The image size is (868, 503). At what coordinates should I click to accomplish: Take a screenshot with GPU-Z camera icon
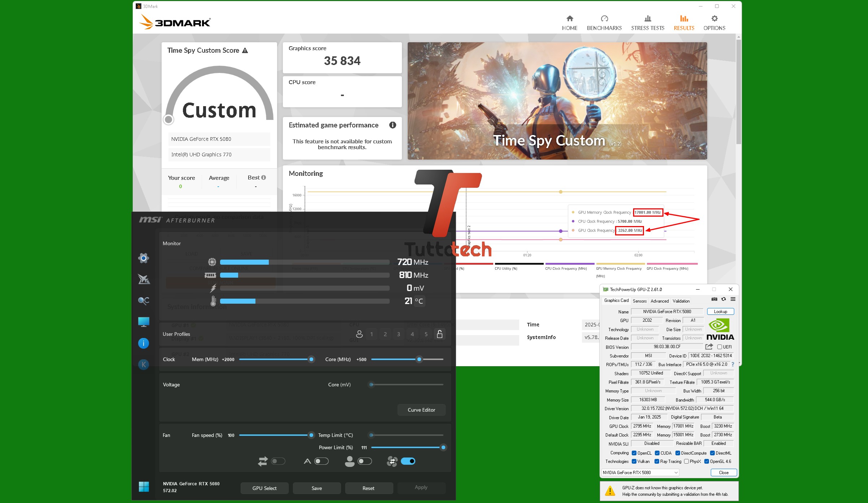[x=714, y=299]
